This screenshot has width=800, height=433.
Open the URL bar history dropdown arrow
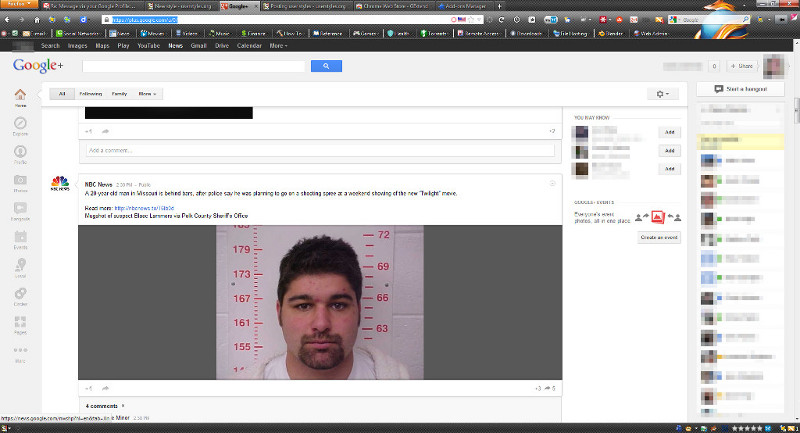479,19
